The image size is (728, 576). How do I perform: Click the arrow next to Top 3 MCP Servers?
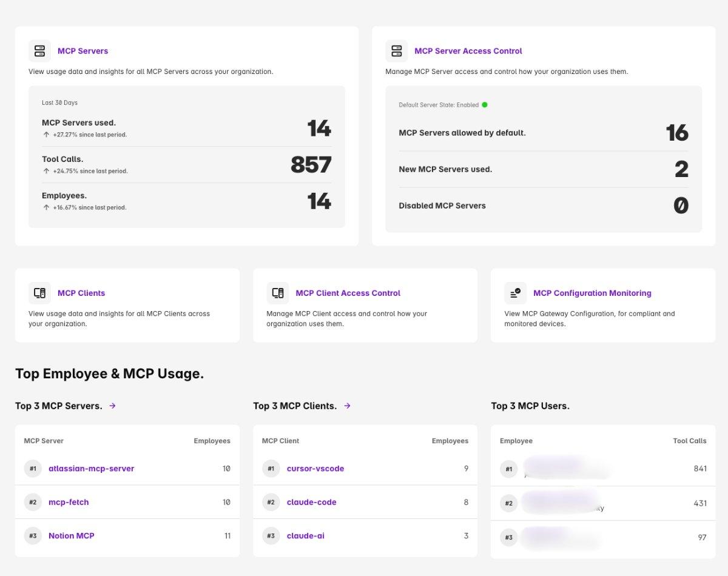click(113, 406)
